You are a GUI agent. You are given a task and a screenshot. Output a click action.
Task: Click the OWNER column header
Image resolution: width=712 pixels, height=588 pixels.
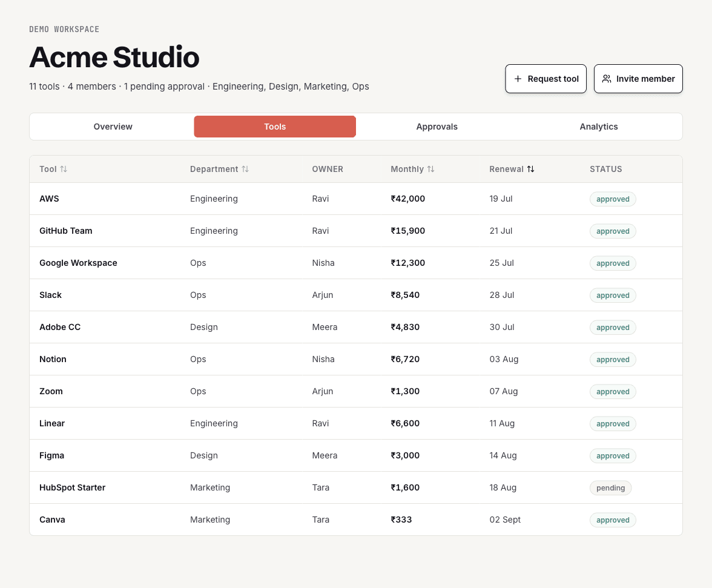(x=328, y=169)
